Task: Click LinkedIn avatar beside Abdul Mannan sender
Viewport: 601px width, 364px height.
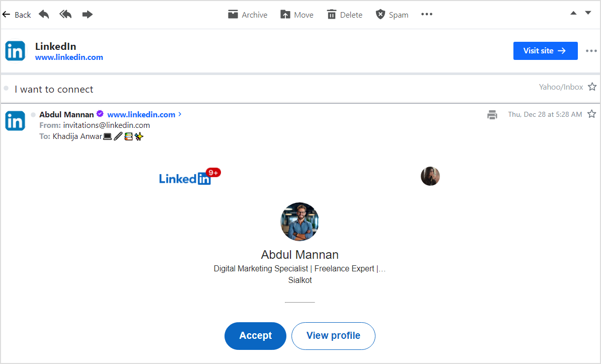Action: point(15,121)
